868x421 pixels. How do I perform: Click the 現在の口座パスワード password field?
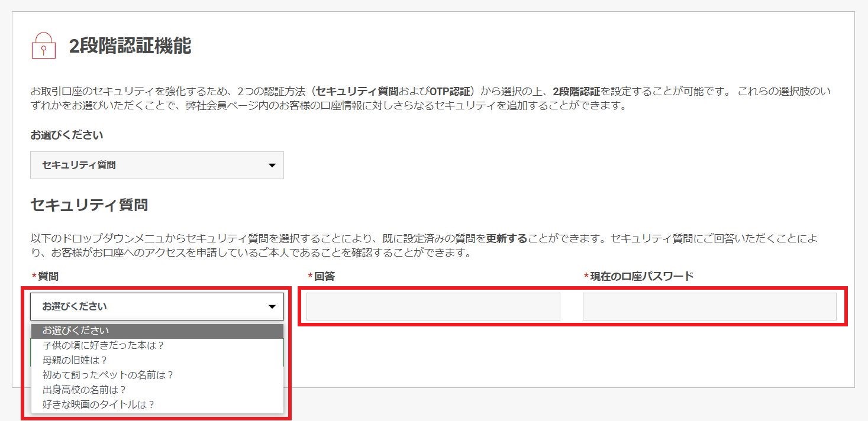pyautogui.click(x=709, y=306)
